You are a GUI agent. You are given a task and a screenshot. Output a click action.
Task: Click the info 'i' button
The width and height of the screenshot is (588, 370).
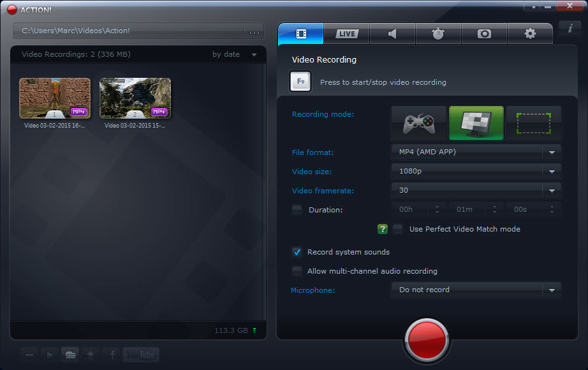(570, 28)
